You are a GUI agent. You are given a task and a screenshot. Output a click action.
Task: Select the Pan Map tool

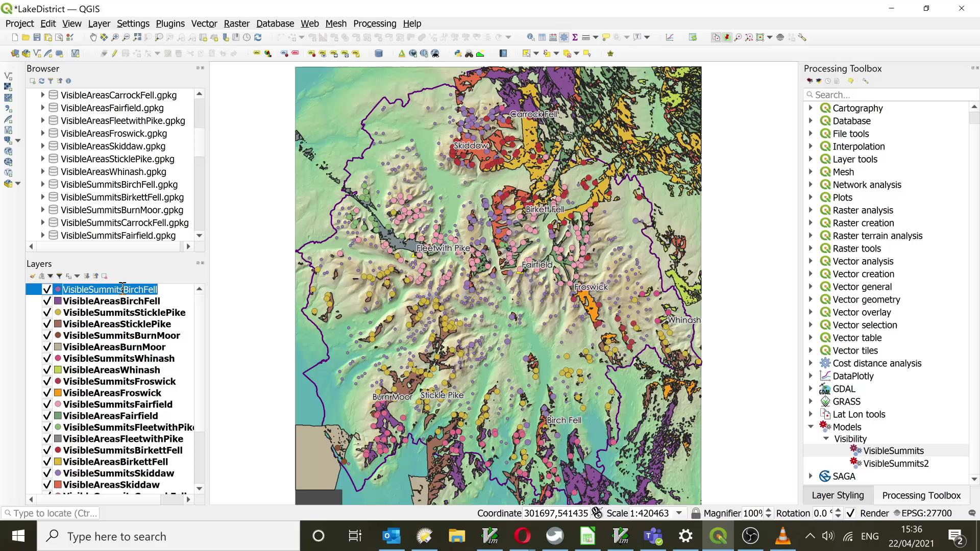coord(93,37)
